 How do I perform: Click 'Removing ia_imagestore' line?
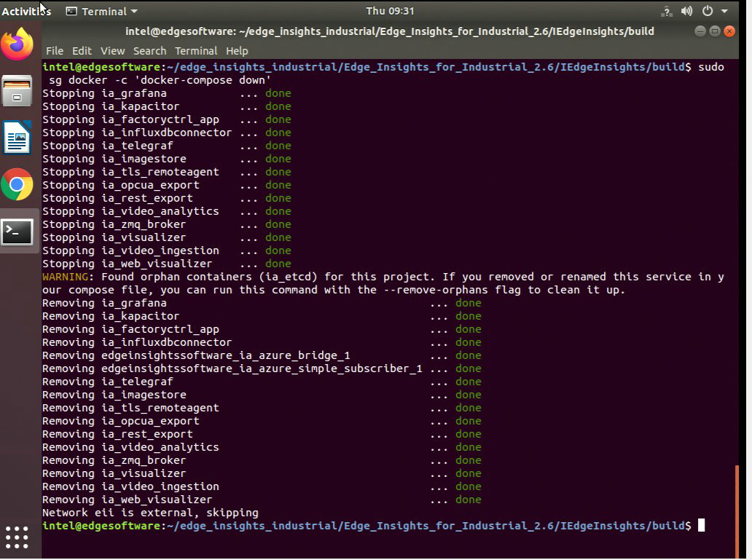coord(262,395)
